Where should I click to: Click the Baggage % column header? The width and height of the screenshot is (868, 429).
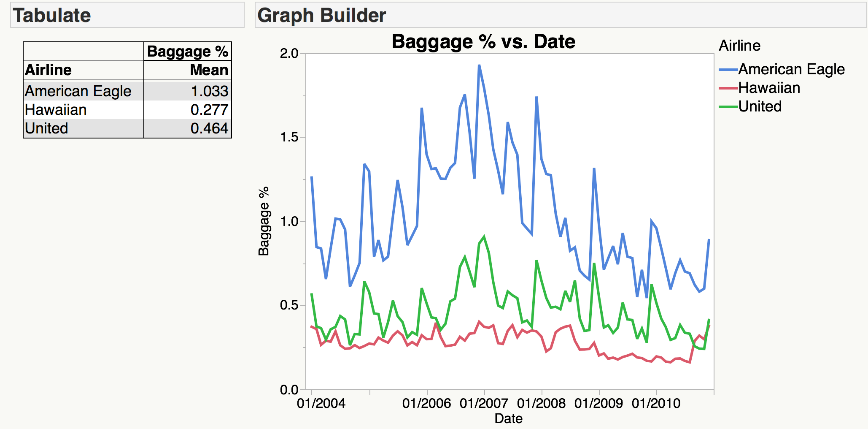click(x=188, y=51)
